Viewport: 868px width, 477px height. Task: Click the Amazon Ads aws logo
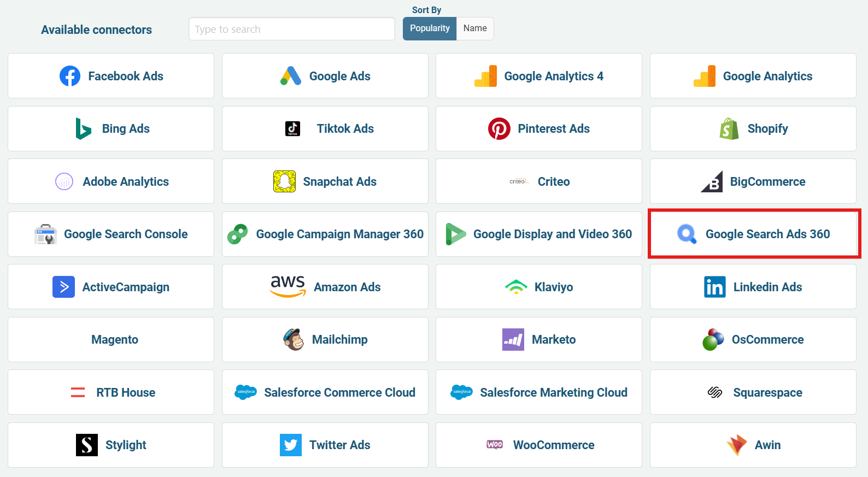pos(288,286)
